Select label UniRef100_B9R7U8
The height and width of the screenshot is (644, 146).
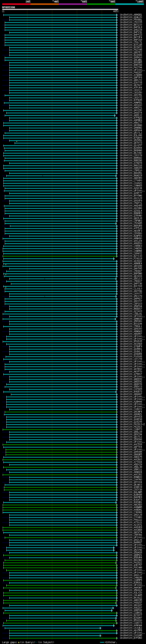pyautogui.click(x=131, y=65)
